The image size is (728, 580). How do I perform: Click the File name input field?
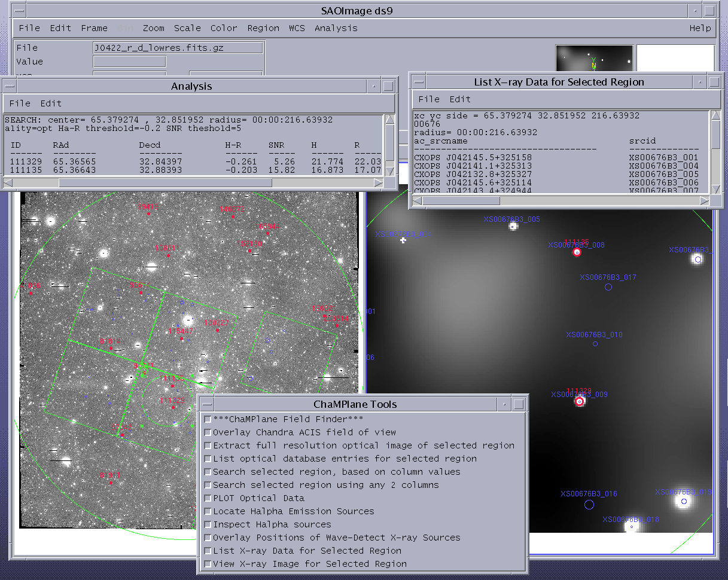point(178,48)
